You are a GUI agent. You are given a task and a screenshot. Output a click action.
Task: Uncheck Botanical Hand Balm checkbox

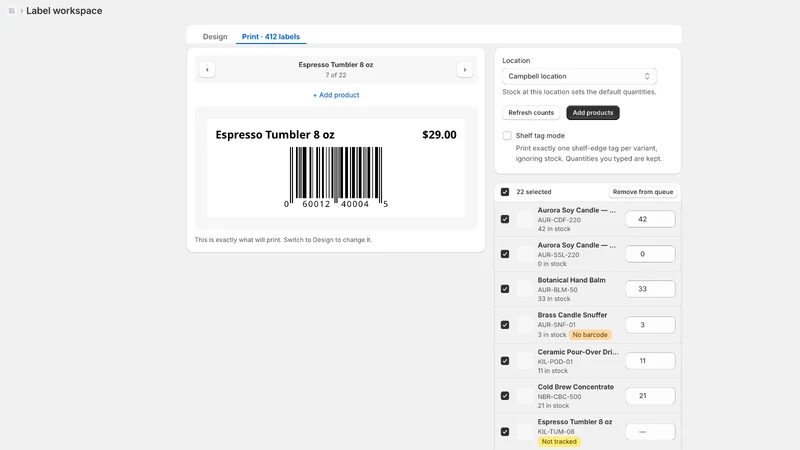[505, 289]
